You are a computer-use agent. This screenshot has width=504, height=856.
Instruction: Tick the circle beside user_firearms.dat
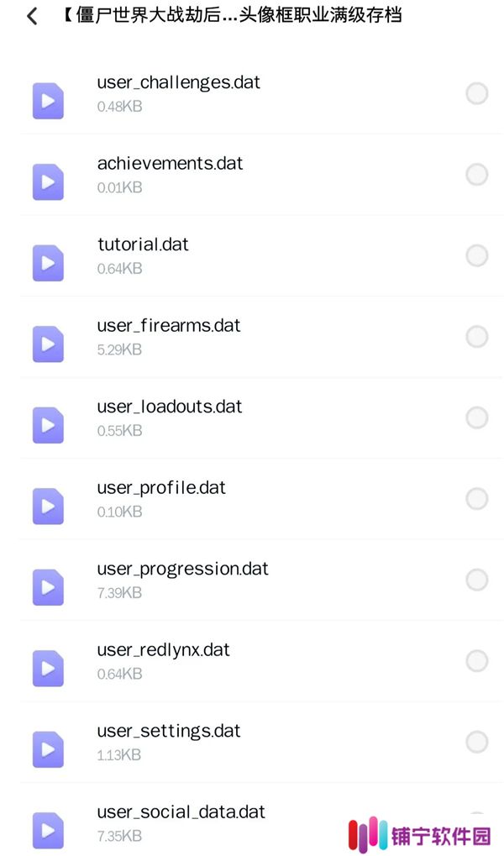(476, 337)
